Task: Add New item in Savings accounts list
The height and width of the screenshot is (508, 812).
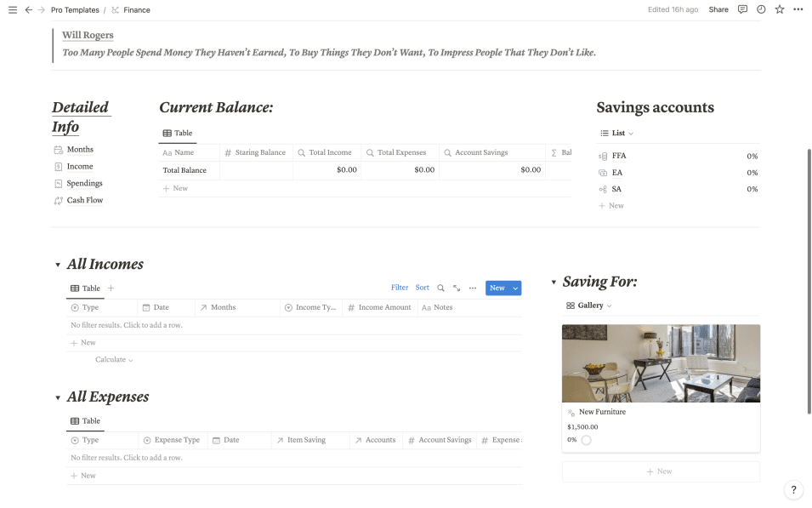Action: click(x=678, y=206)
